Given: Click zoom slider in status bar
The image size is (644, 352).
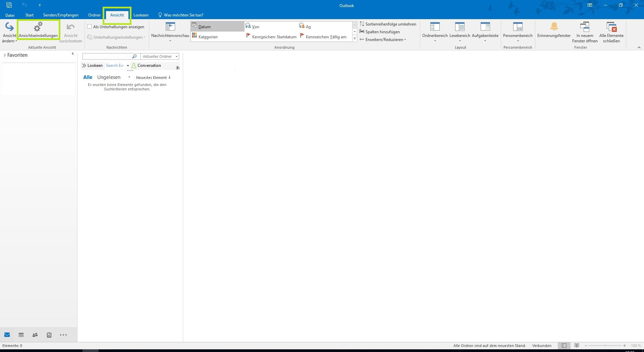Looking at the screenshot, I should point(605,346).
